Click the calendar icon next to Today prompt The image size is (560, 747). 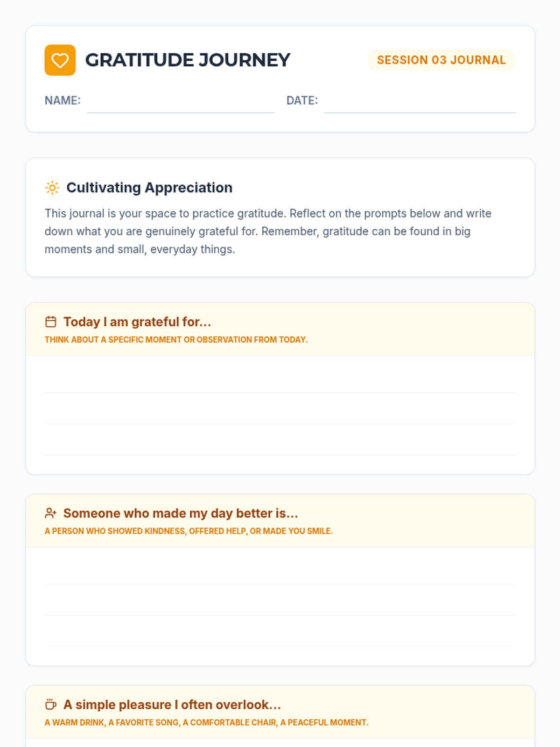coord(51,322)
